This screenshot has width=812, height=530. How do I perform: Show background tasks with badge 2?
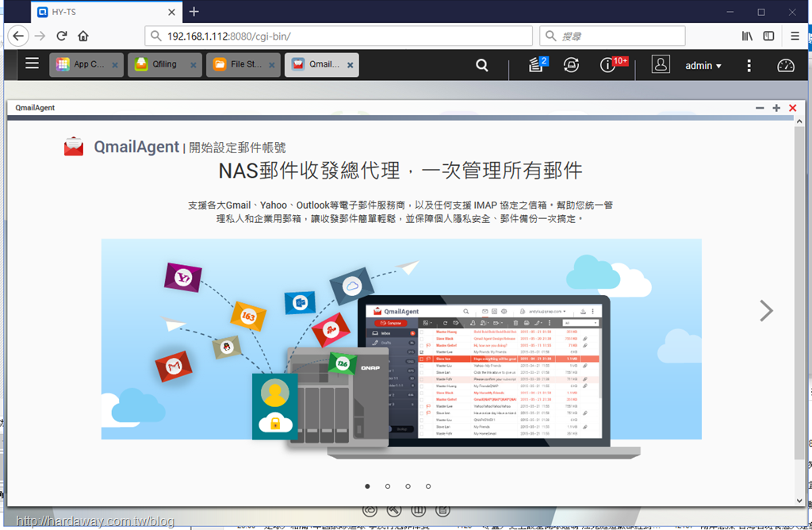[537, 64]
